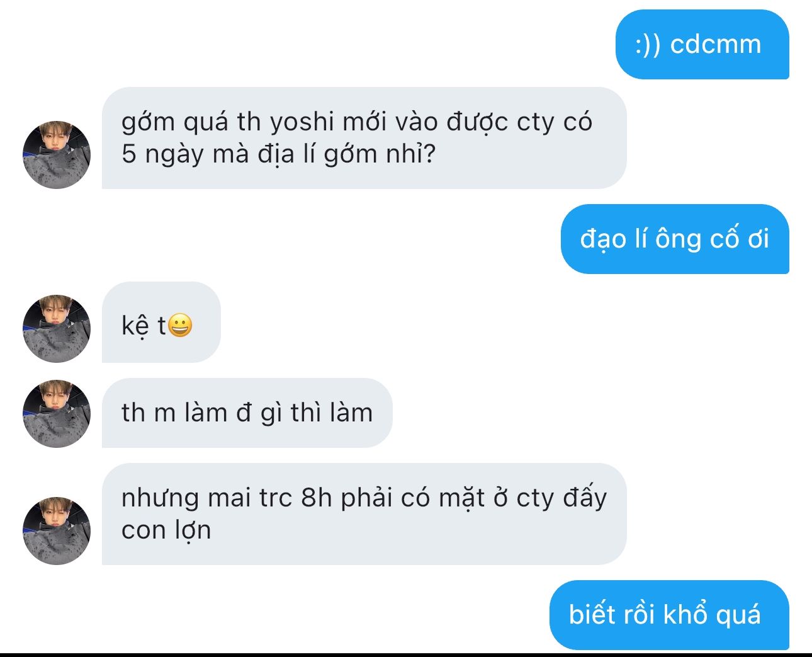The height and width of the screenshot is (657, 812).
Task: Tap the avatar beside the 'nhưng mai trc 8h' message
Action: (57, 530)
